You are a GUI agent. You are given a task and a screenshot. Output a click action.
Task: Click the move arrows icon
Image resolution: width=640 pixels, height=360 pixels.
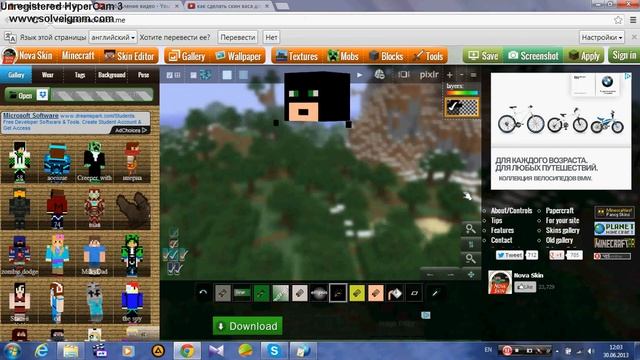[x=471, y=274]
